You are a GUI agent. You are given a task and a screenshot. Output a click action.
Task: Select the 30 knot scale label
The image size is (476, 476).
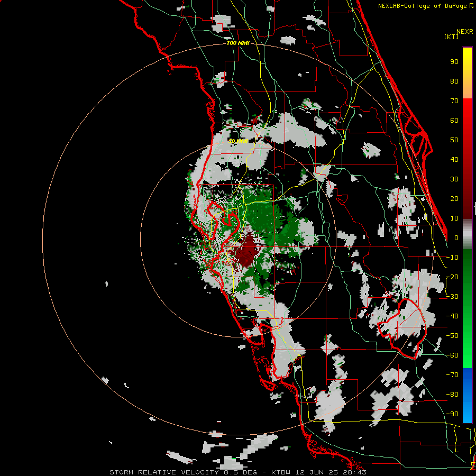(454, 179)
